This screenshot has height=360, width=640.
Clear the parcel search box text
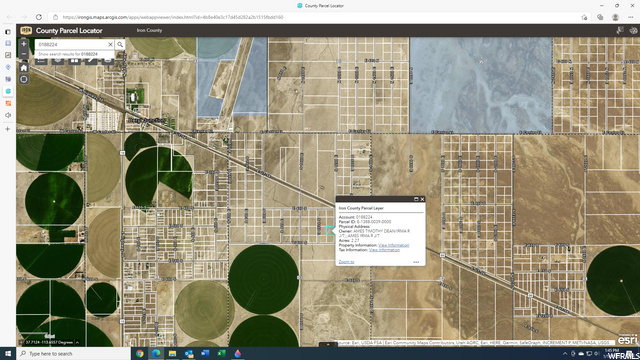coord(110,44)
